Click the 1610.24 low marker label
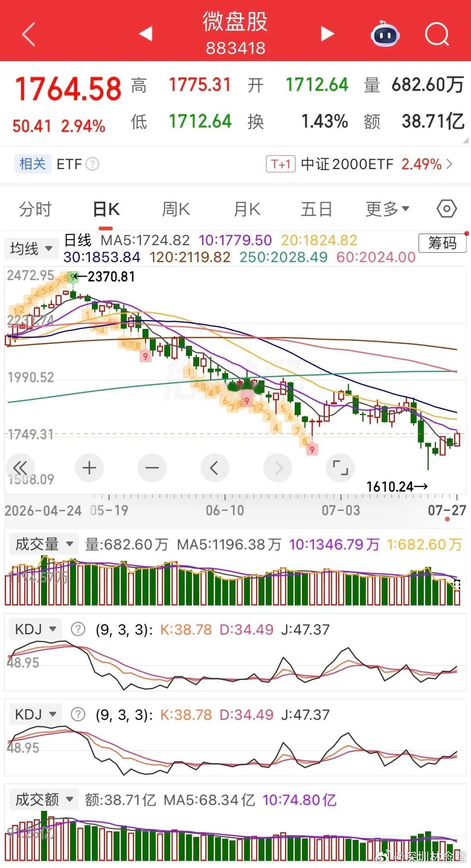This screenshot has height=868, width=471. coord(390,486)
